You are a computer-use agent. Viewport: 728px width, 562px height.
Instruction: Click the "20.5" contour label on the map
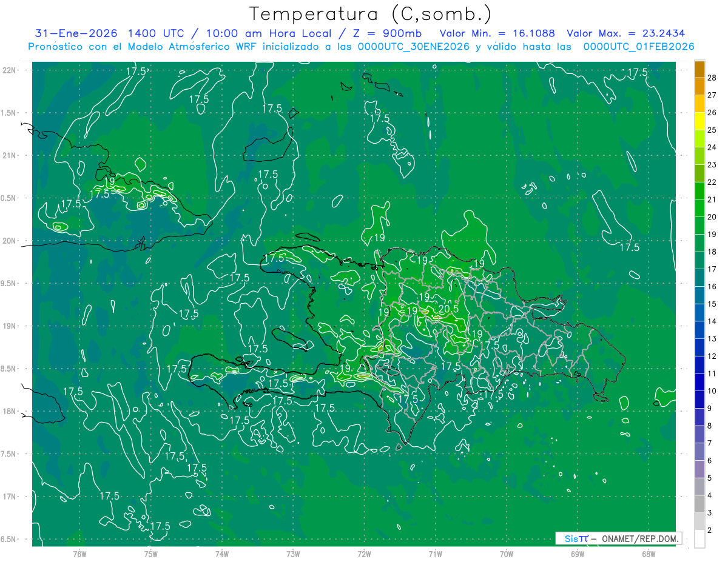[448, 309]
